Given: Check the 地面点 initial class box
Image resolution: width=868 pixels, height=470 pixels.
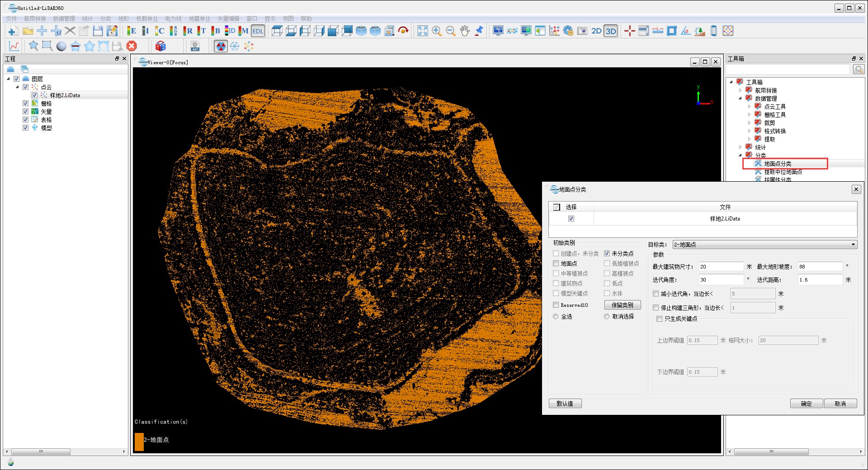Looking at the screenshot, I should (x=556, y=263).
